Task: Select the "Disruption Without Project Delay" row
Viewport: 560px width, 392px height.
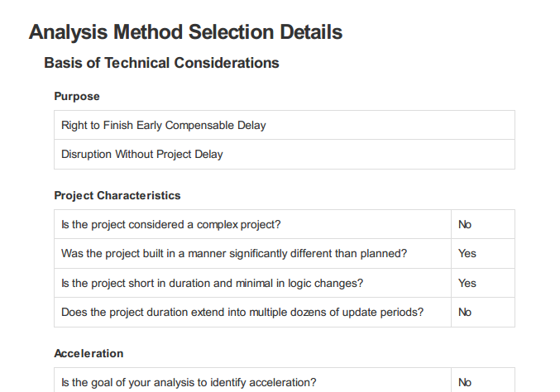Action: [x=142, y=154]
